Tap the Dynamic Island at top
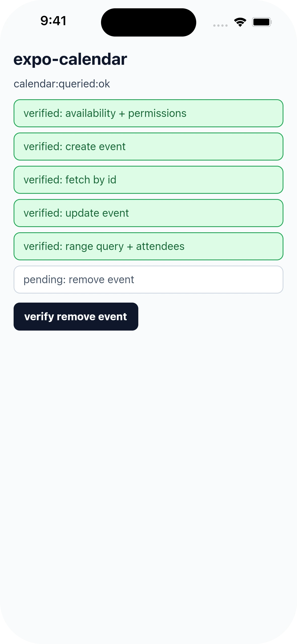Viewport: 297px width, 644px height. [x=149, y=22]
